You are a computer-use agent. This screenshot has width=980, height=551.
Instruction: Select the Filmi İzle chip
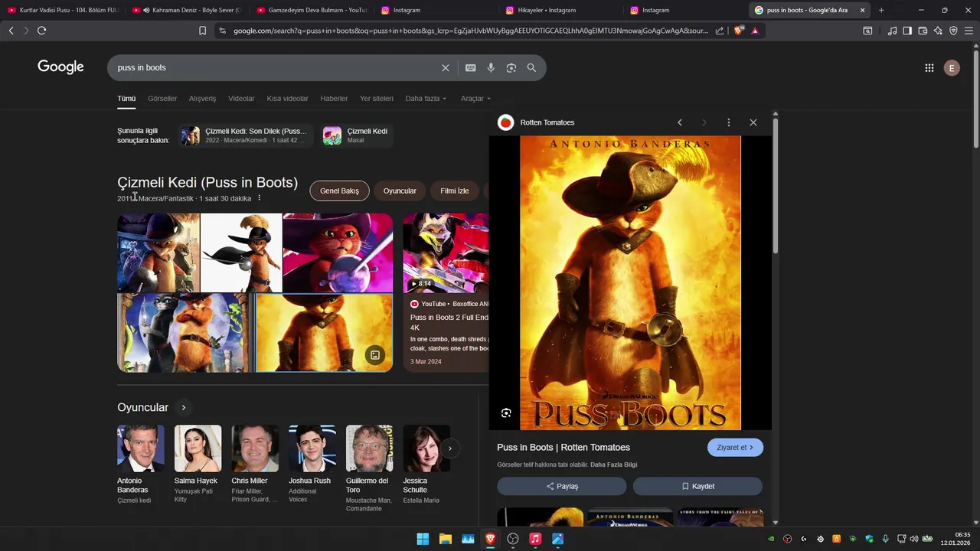pyautogui.click(x=454, y=191)
